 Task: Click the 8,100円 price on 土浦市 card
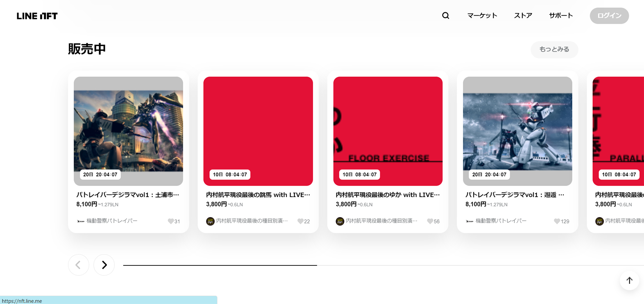coord(87,204)
